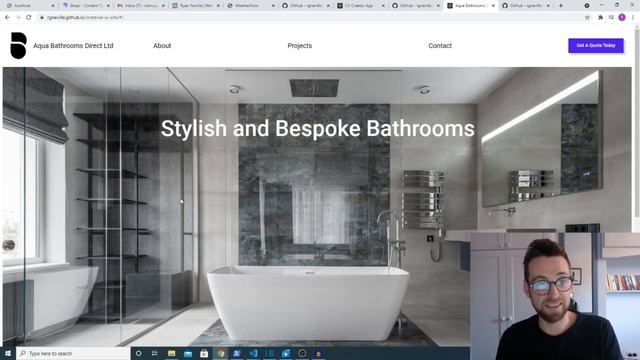Open the About navigation link

coord(162,46)
